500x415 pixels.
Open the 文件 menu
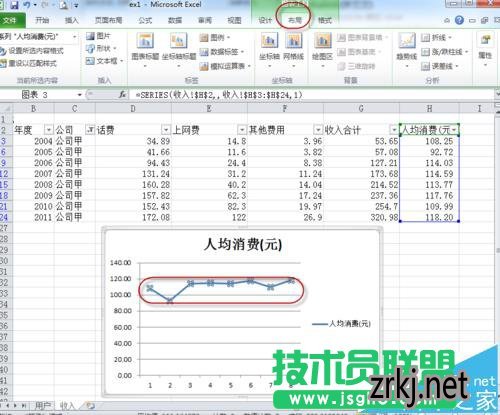coord(11,21)
